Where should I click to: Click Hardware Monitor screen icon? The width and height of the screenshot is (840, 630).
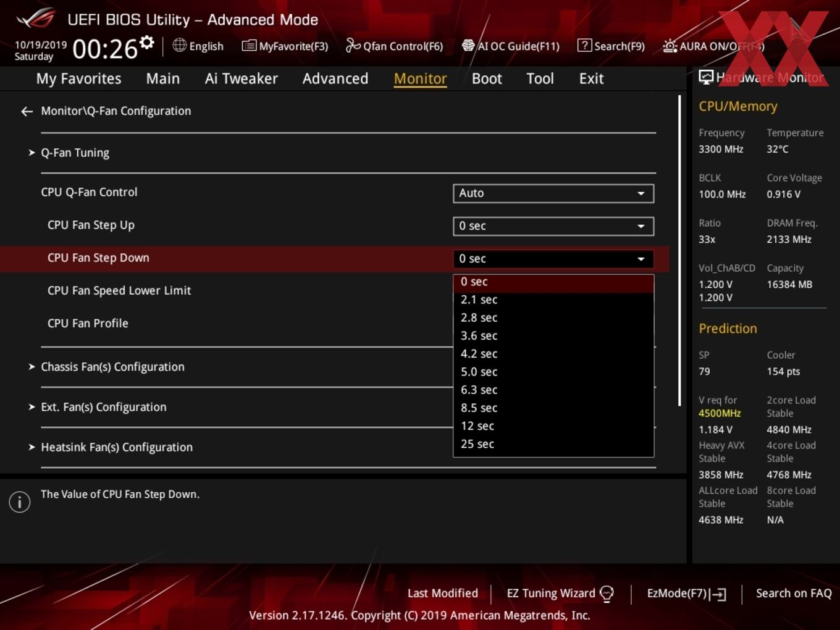[706, 77]
